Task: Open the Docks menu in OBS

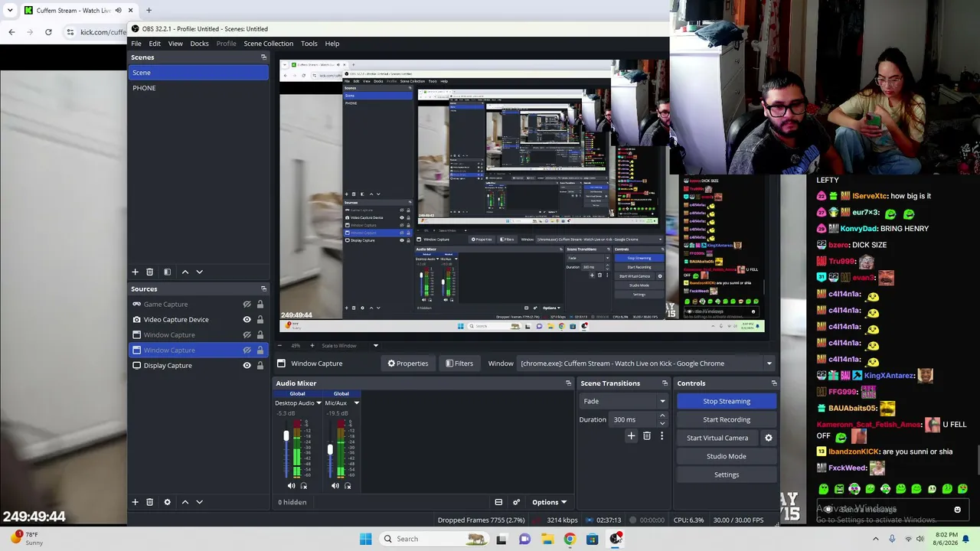Action: point(199,44)
